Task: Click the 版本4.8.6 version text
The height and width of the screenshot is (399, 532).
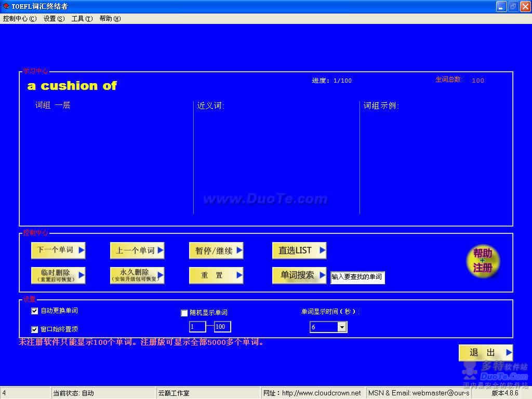Action: click(505, 393)
